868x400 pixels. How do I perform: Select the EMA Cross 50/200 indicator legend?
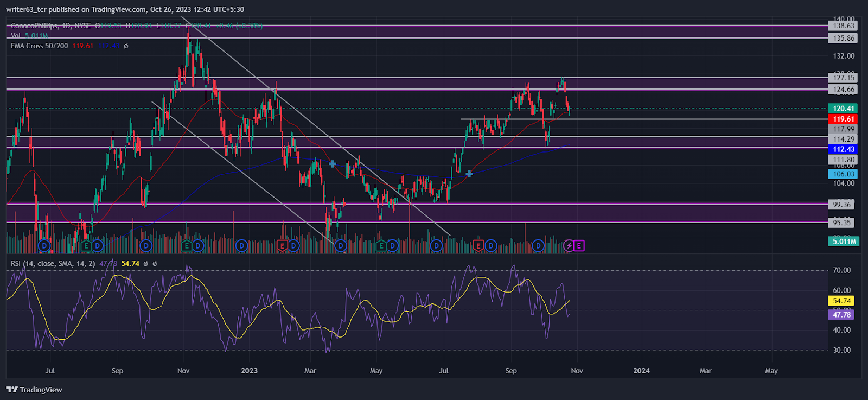pyautogui.click(x=39, y=46)
